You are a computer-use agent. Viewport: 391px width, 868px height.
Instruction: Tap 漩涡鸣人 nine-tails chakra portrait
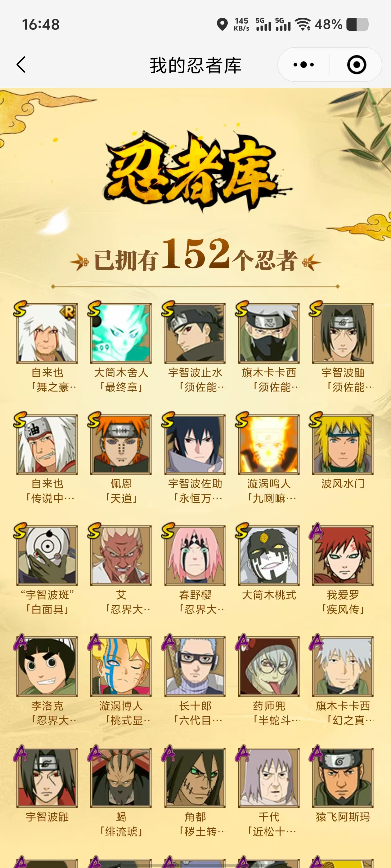(269, 444)
